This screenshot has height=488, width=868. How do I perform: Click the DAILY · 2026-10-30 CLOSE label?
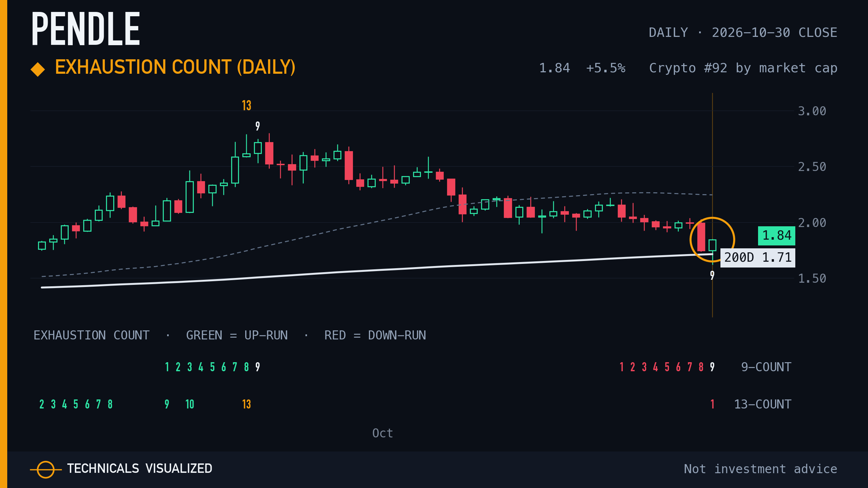click(x=743, y=33)
